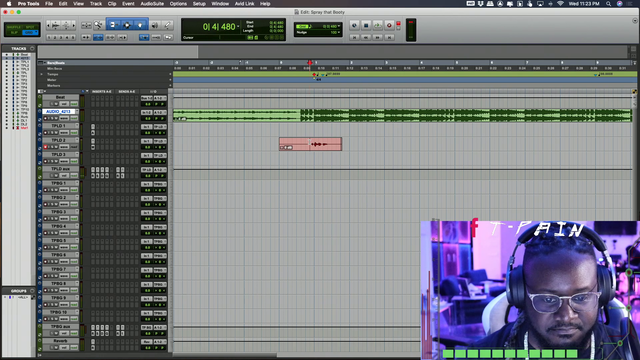
Task: Solo the TPLD 1 track
Action: click(51, 133)
